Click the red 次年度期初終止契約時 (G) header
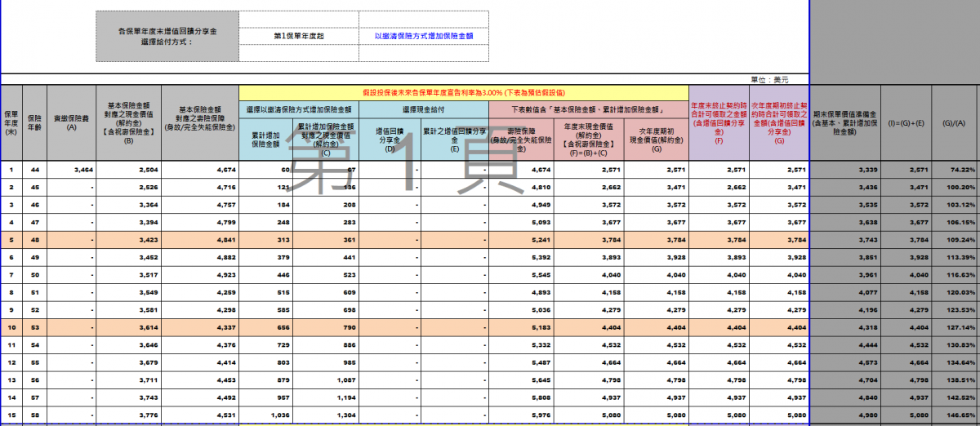This screenshot has height=426, width=980. point(778,122)
